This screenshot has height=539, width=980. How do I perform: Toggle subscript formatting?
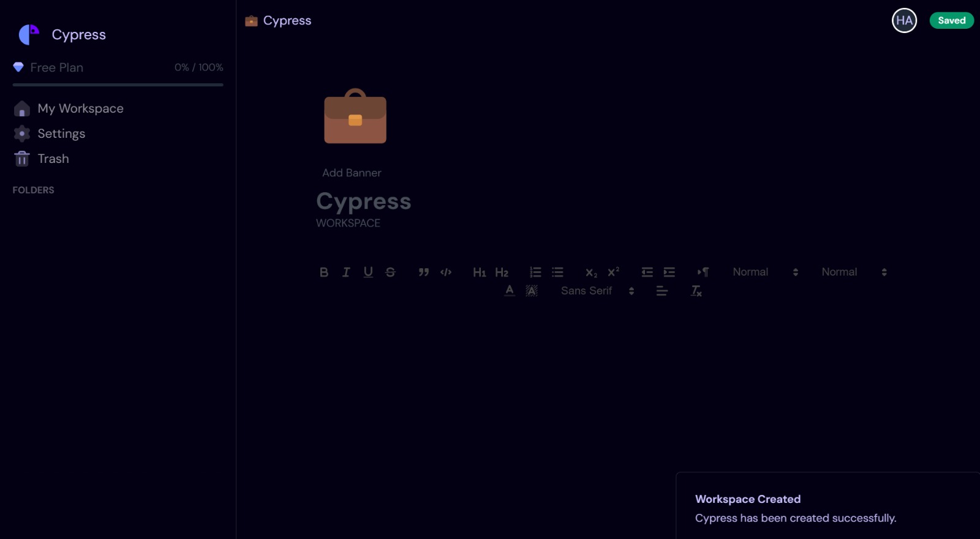pyautogui.click(x=591, y=272)
